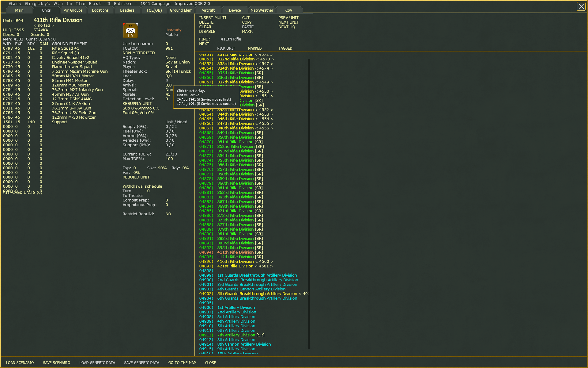Click CLOSE in the bottom bar
Image resolution: width=588 pixels, height=368 pixels.
tap(211, 363)
